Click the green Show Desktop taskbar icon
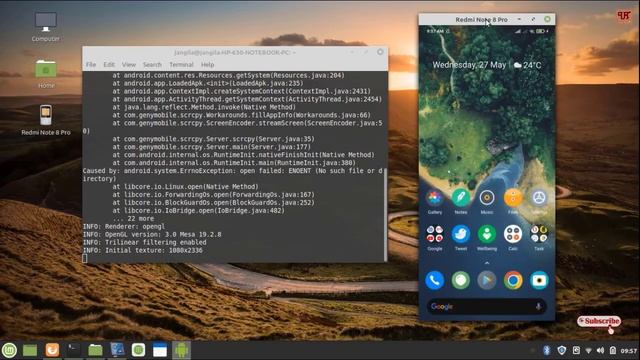This screenshot has height=360, width=640. point(30,350)
